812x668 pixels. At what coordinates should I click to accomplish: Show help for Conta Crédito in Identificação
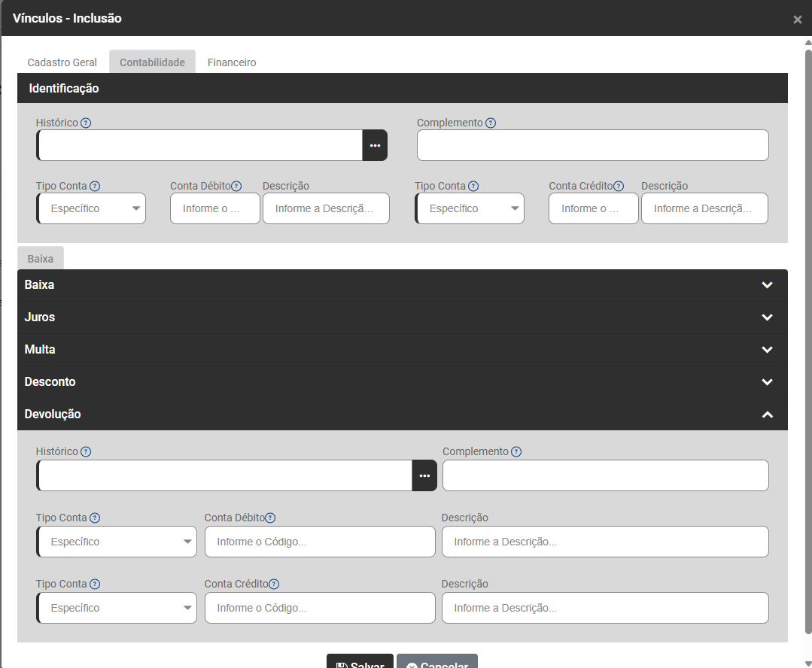(619, 186)
